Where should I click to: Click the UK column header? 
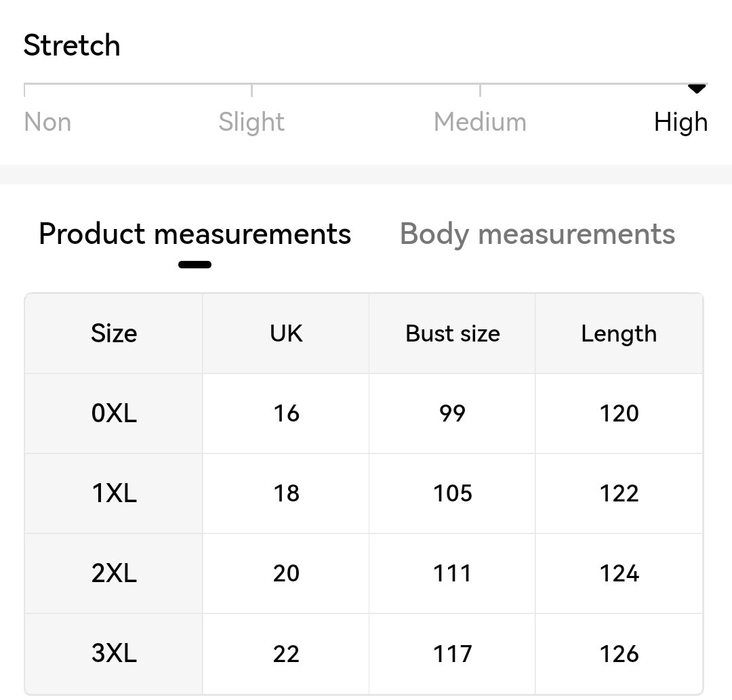(x=286, y=333)
